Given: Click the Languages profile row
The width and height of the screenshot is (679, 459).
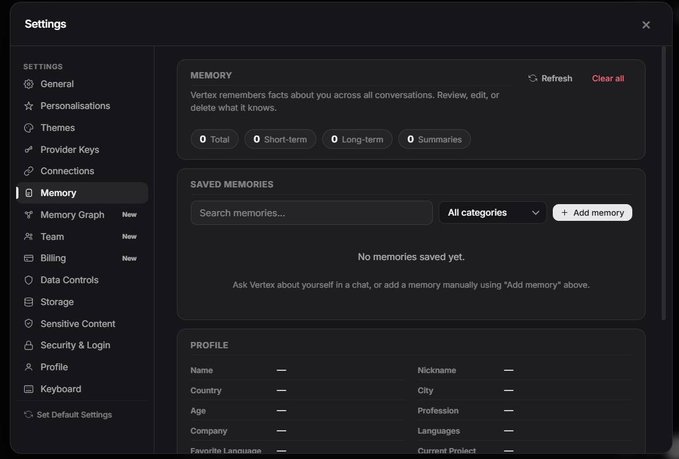Looking at the screenshot, I should click(x=524, y=431).
